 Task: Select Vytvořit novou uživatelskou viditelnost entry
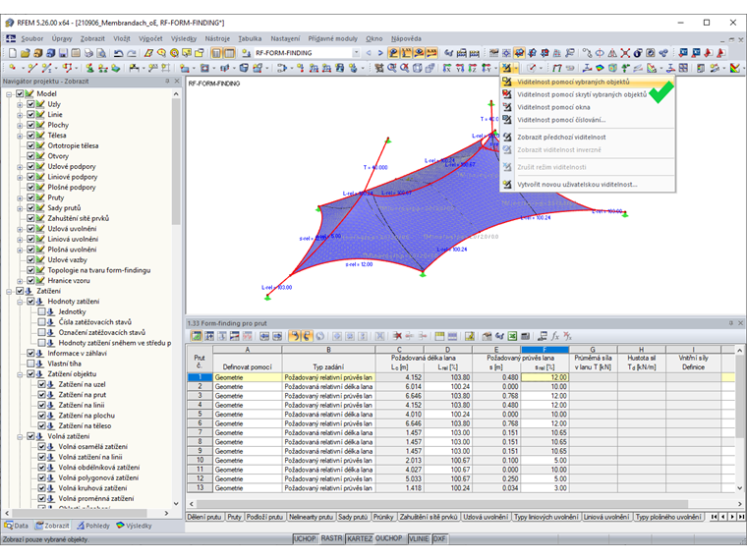point(588,185)
